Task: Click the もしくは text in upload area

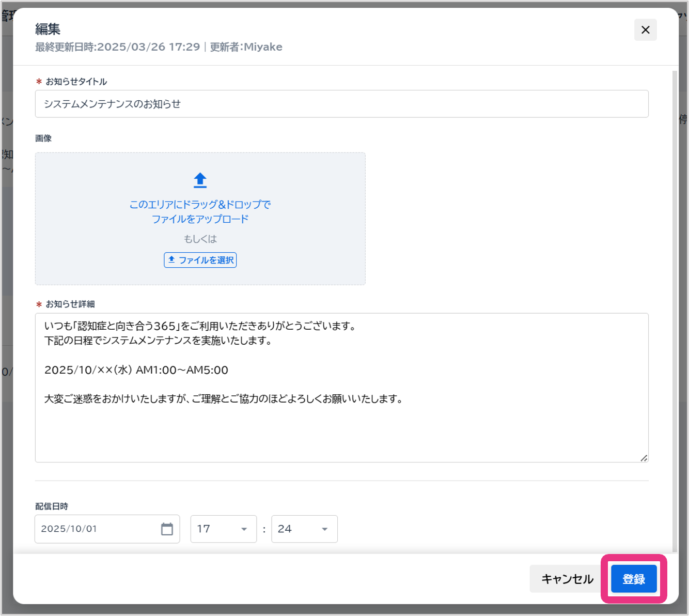Action: 200,239
